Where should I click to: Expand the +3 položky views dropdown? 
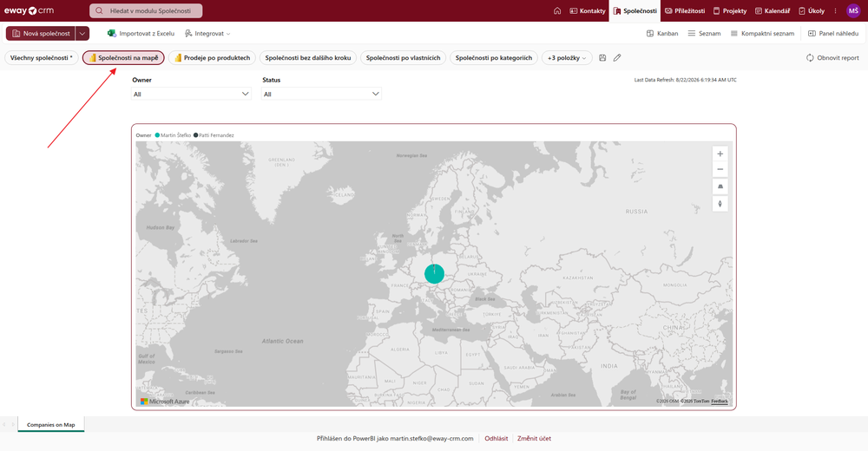click(566, 57)
